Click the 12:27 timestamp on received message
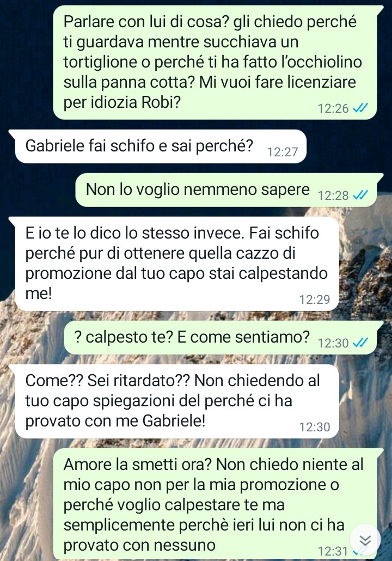The image size is (392, 561). click(x=283, y=152)
